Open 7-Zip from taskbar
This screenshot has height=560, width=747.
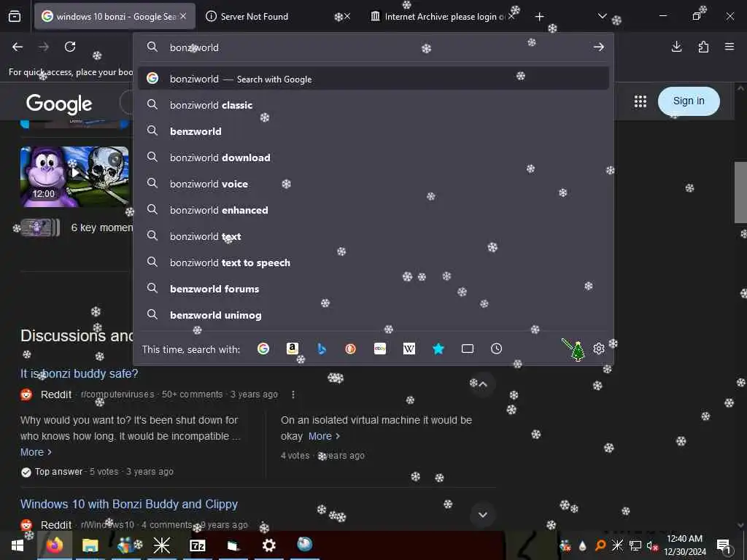197,545
